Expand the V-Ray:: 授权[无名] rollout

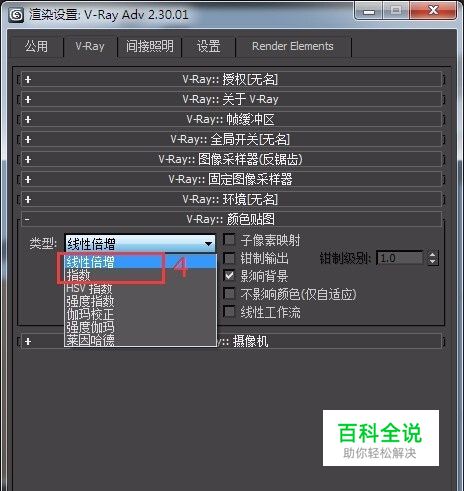pyautogui.click(x=232, y=79)
